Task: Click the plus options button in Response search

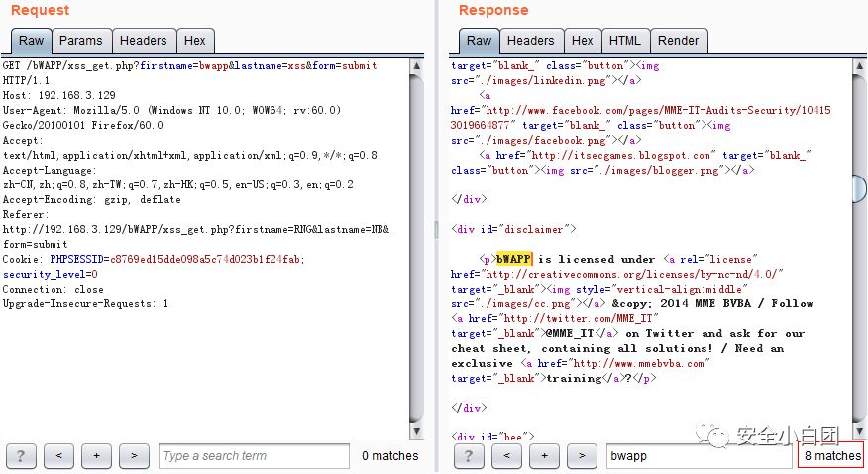Action: [x=544, y=456]
